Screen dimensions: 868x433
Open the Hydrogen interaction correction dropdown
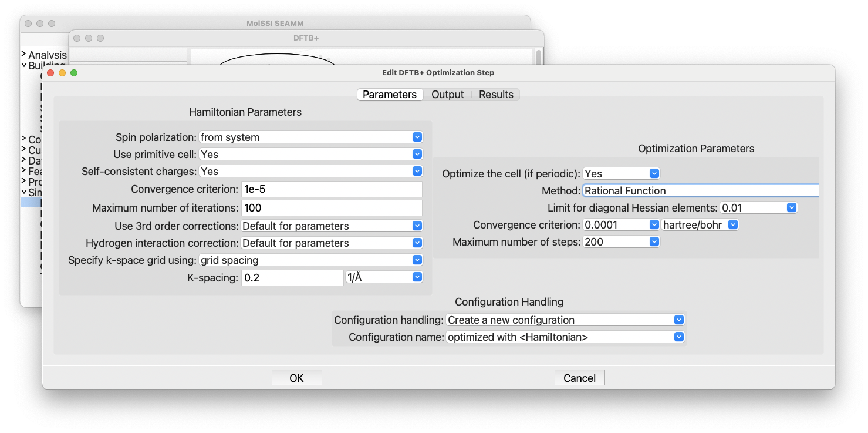[332, 243]
